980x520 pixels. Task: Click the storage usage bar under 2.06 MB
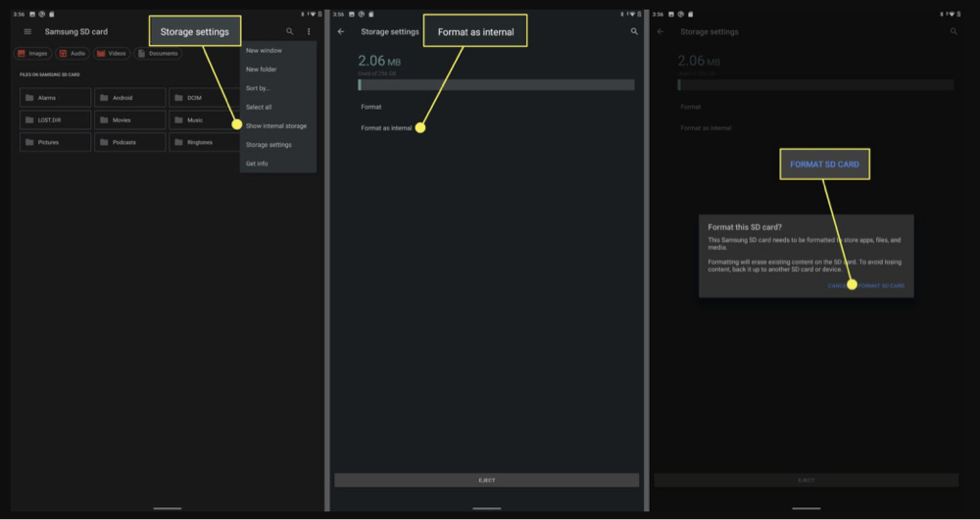[496, 85]
